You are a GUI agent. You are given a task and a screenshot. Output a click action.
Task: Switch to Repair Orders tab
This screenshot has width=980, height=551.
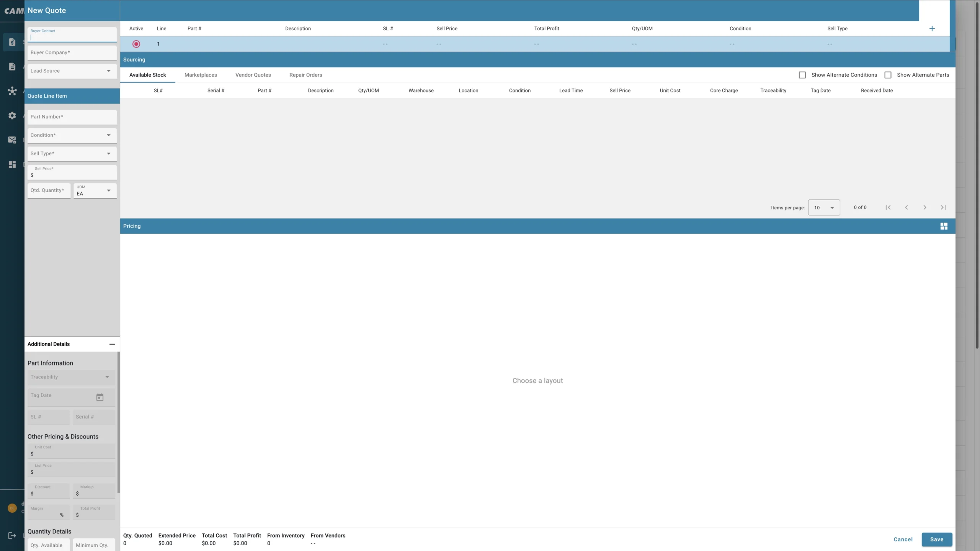tap(305, 75)
